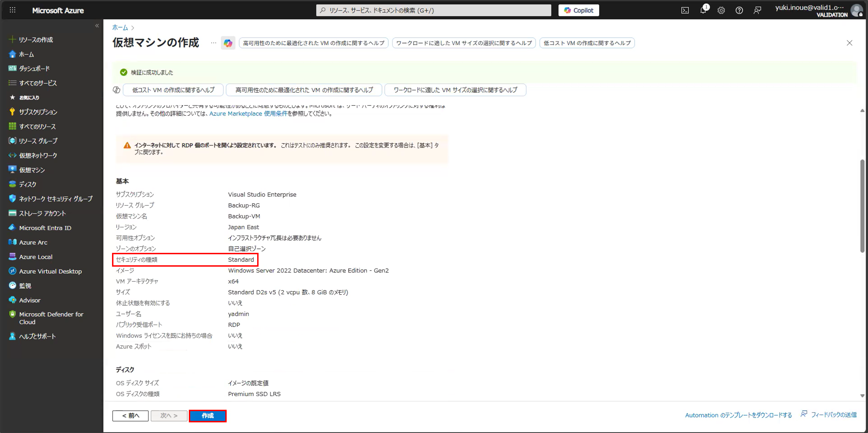This screenshot has width=868, height=433.
Task: Open Cloud Shell icon in top bar
Action: (x=685, y=10)
